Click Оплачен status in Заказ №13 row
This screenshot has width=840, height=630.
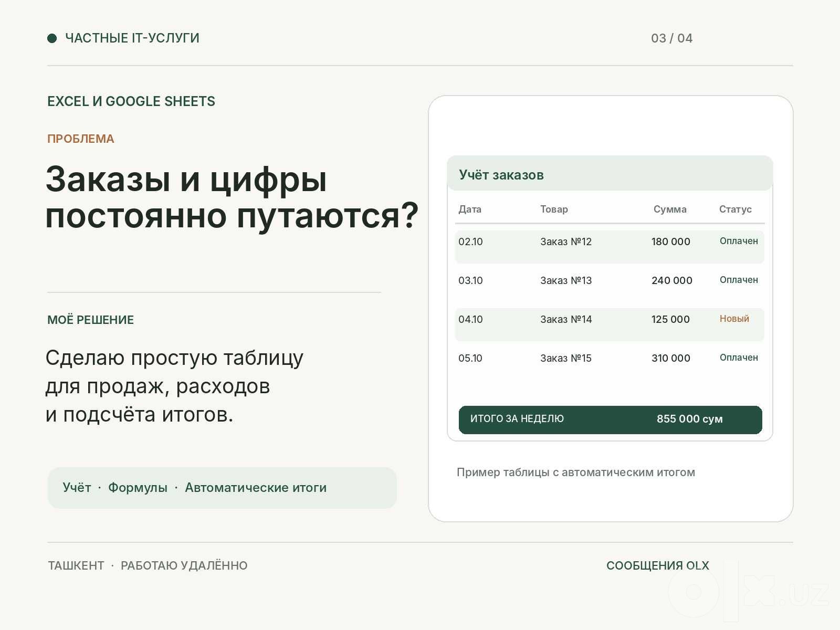(739, 280)
